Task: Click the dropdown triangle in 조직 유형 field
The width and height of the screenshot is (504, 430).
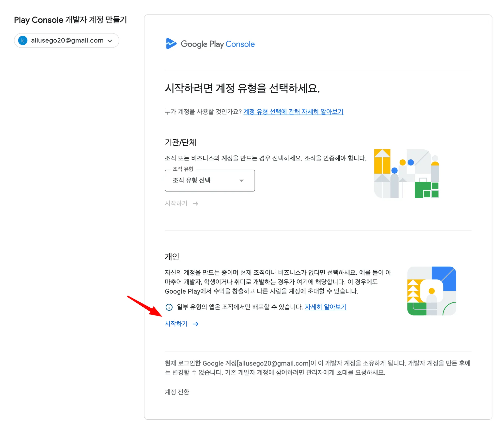Action: [x=241, y=181]
